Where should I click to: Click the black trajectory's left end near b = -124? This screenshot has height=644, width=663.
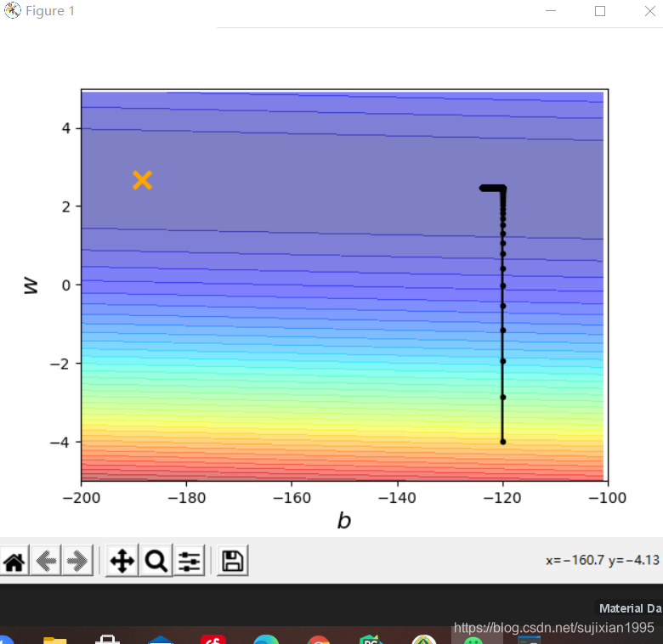pyautogui.click(x=482, y=188)
